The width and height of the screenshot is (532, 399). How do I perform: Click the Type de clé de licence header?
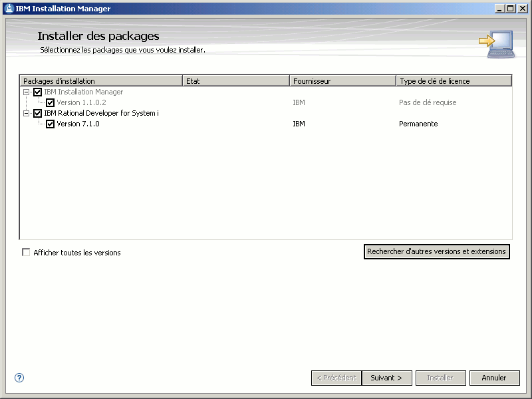tap(454, 80)
